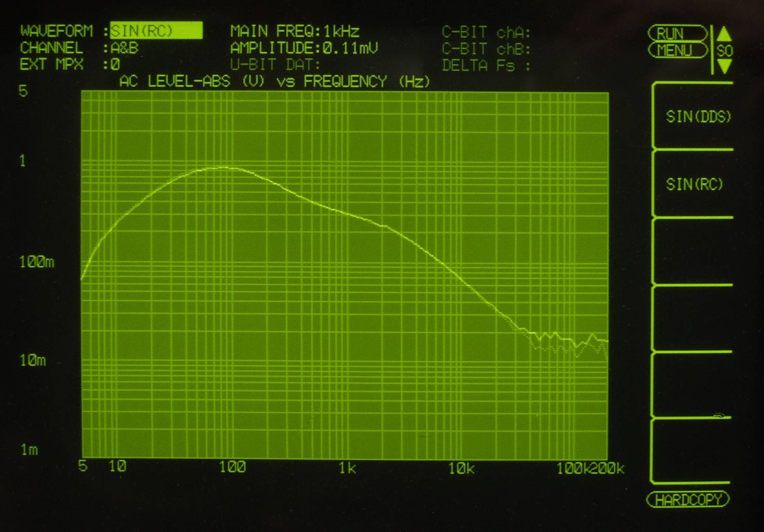
Task: Click the AC LEVEL-ABS vs FREQUENCY title
Action: point(274,82)
